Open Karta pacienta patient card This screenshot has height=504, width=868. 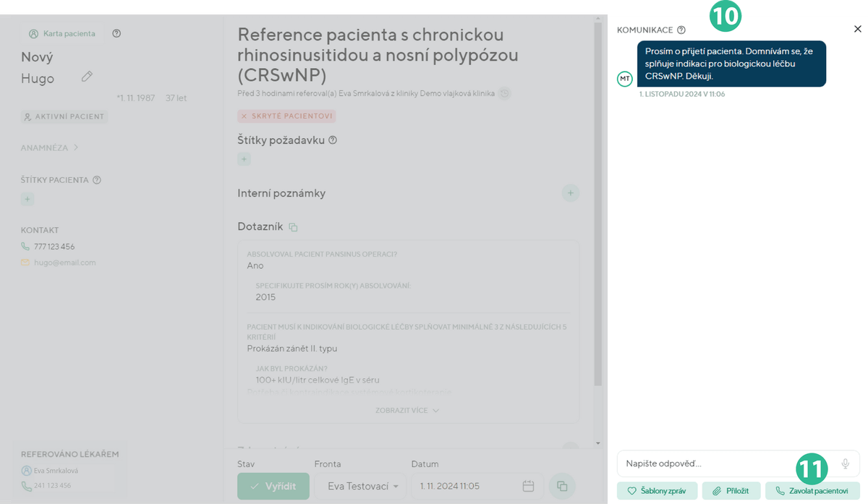click(62, 33)
